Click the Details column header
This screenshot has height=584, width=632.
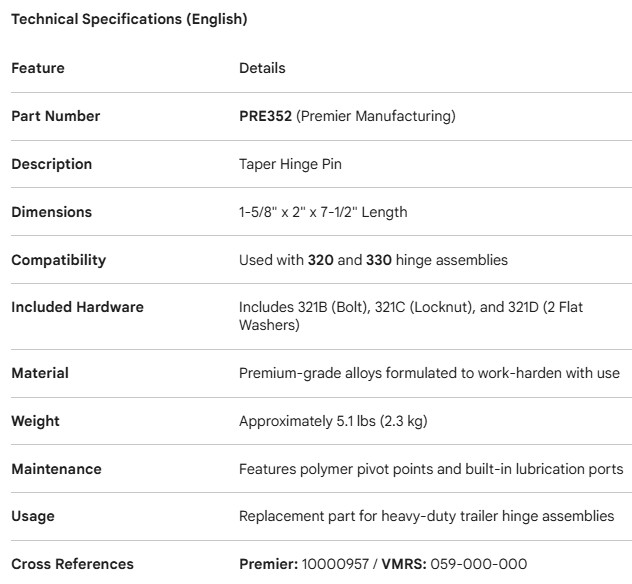pos(262,68)
